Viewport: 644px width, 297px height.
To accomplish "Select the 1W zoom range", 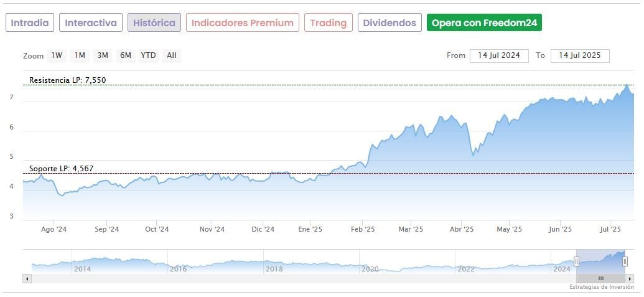I will (57, 55).
